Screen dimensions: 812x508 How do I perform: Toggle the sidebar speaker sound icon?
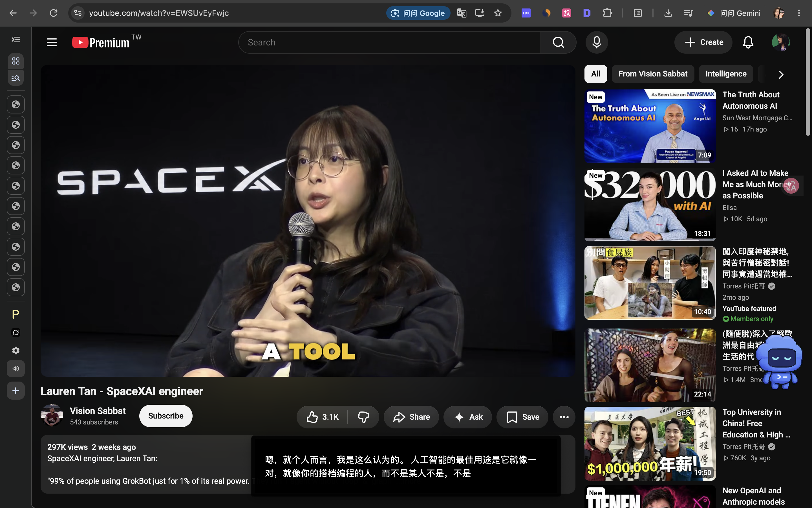click(x=16, y=369)
